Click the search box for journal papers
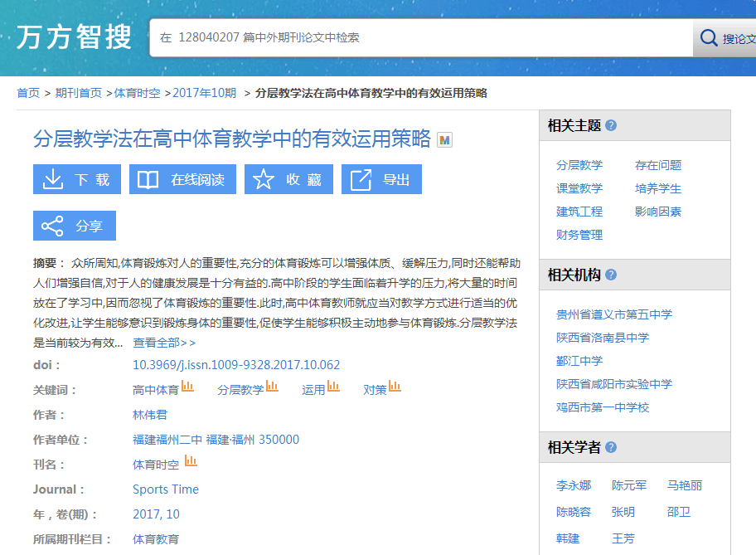Viewport: 756px width, 555px height. pyautogui.click(x=420, y=38)
